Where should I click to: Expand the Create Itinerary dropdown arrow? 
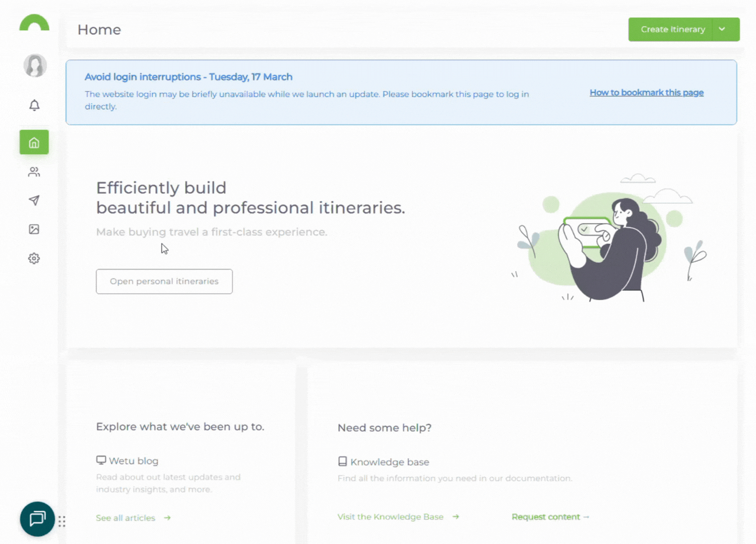click(722, 29)
